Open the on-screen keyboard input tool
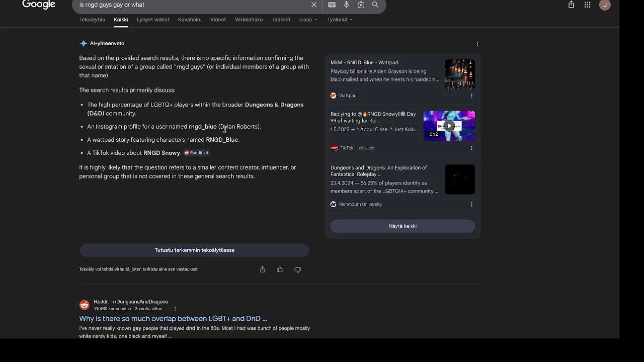This screenshot has width=644, height=362. coord(332,5)
